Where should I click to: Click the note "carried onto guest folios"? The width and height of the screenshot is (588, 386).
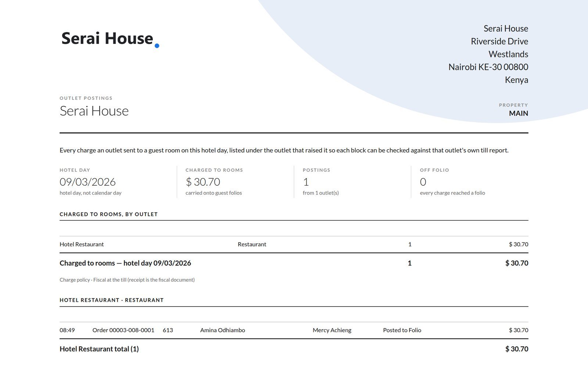[x=214, y=193]
